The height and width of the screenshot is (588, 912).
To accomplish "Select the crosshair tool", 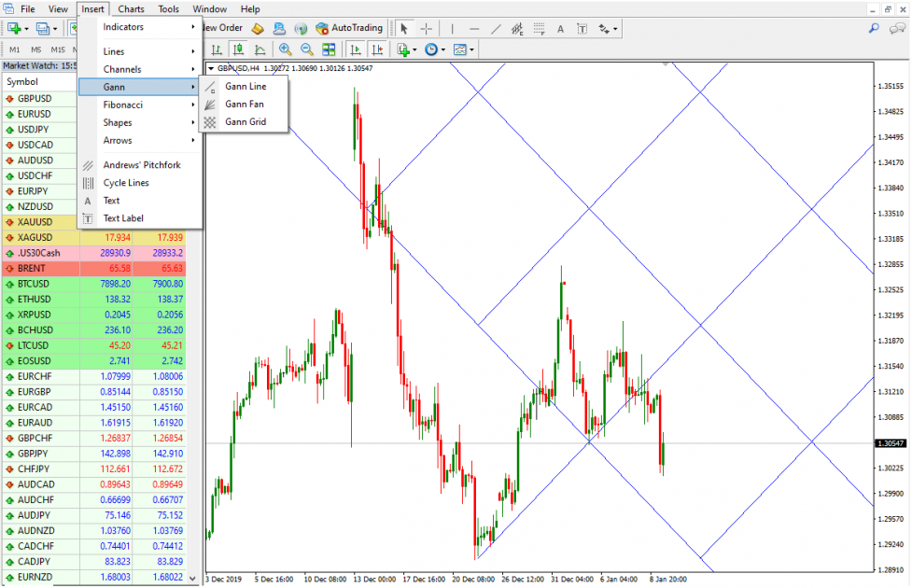I will pos(427,29).
